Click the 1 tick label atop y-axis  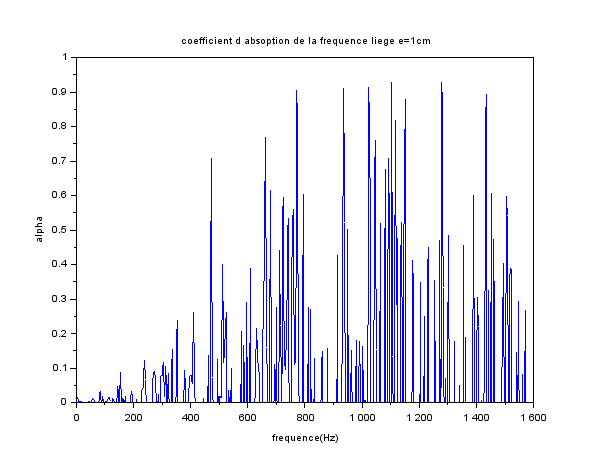tap(66, 58)
